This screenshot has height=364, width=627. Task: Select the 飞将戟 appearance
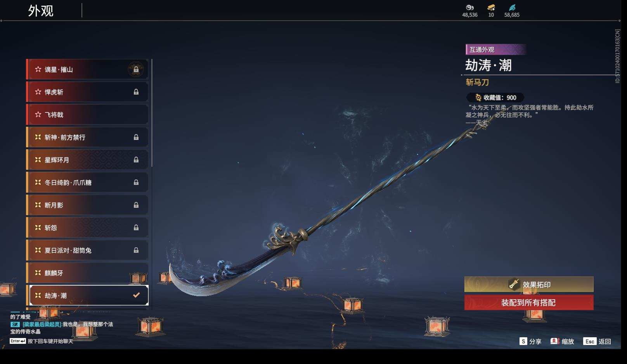tap(87, 115)
